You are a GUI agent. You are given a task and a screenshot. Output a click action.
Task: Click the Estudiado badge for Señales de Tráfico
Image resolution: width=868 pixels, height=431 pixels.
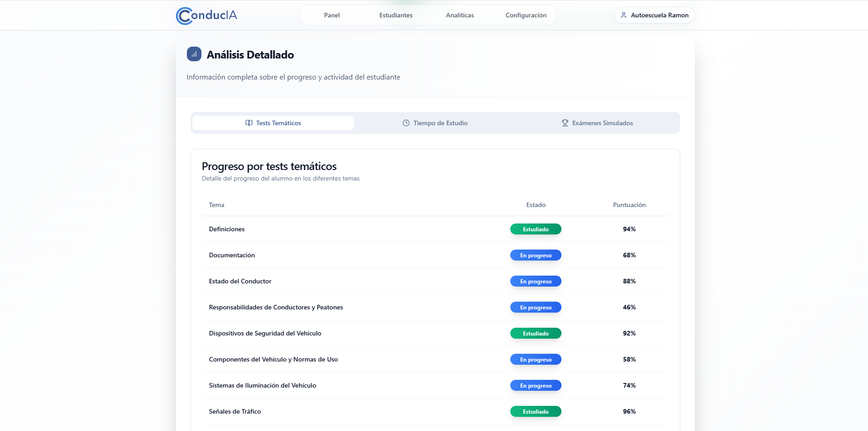535,411
